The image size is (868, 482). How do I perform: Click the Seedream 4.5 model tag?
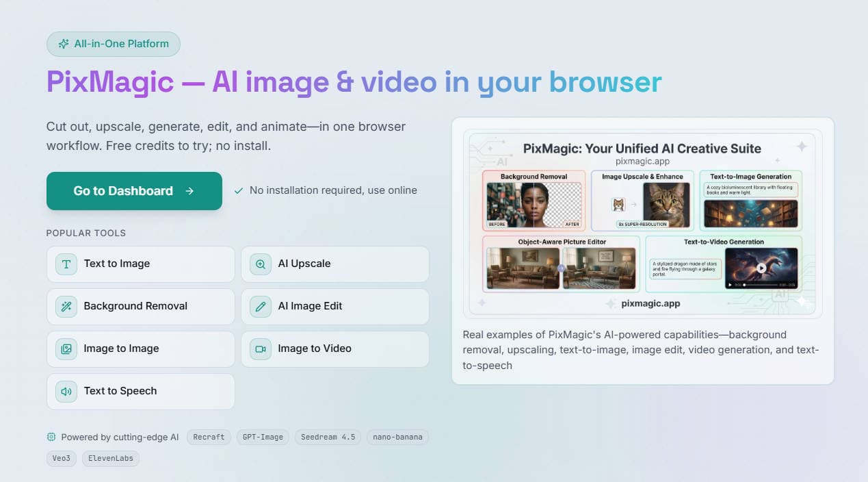point(328,437)
